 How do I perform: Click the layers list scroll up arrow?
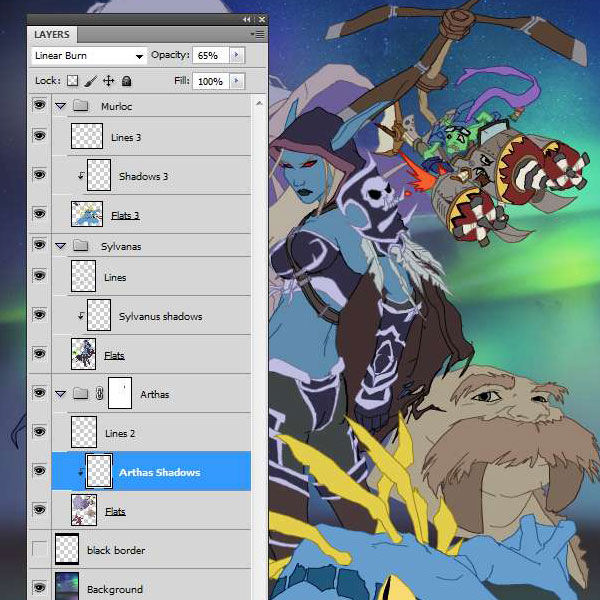[x=259, y=103]
